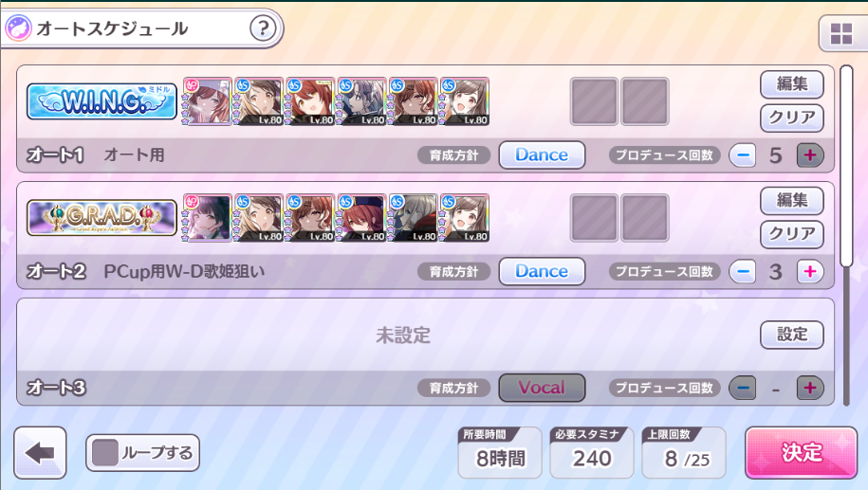Edit the オート1 unit with 編集
The width and height of the screenshot is (868, 490).
[x=791, y=84]
